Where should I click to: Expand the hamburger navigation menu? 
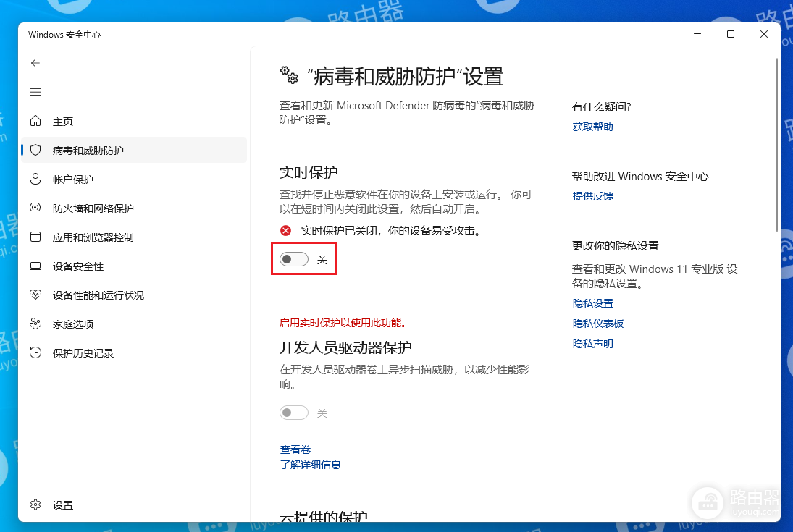click(x=35, y=92)
